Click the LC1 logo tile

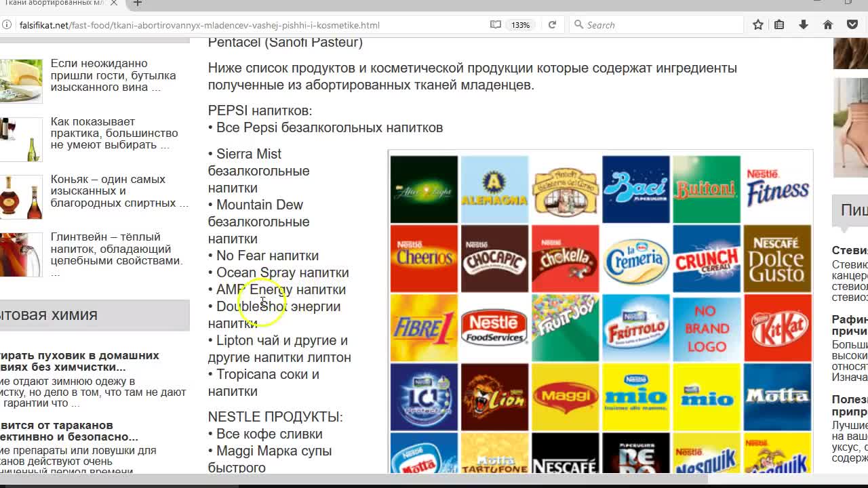click(425, 397)
